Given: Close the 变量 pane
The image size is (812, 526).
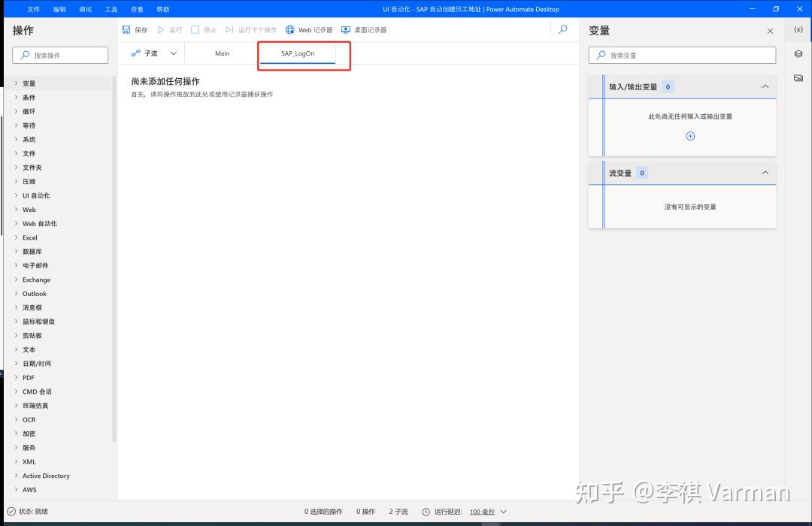Looking at the screenshot, I should tap(769, 30).
